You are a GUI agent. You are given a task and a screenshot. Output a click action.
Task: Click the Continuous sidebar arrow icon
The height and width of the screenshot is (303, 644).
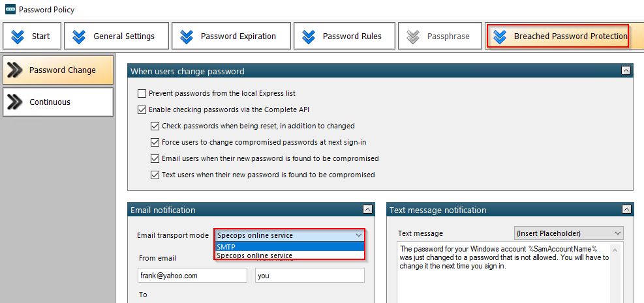pyautogui.click(x=15, y=102)
